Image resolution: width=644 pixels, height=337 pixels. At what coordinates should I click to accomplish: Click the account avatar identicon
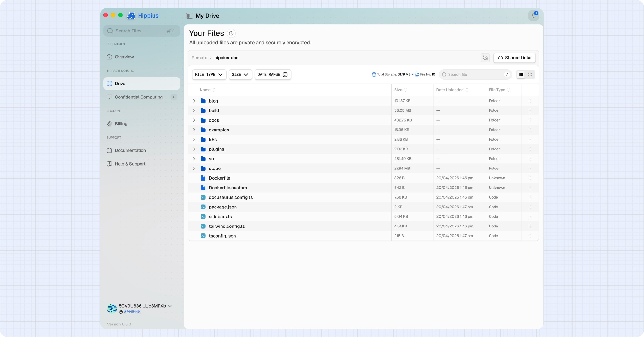(112, 309)
